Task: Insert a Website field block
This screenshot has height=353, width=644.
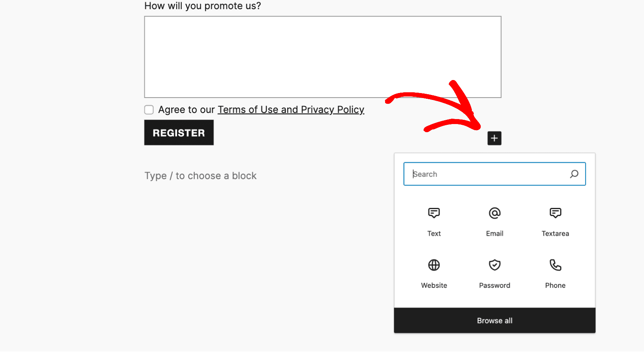Action: [x=434, y=274]
